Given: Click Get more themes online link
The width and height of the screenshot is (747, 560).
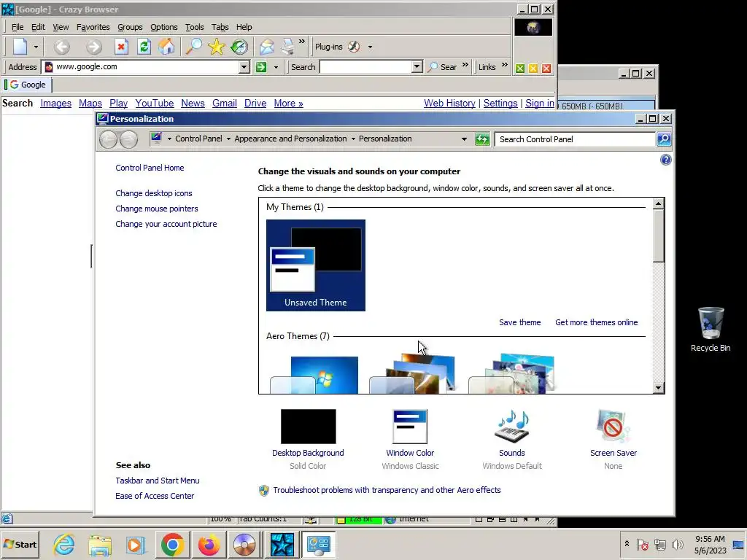Looking at the screenshot, I should tap(597, 322).
